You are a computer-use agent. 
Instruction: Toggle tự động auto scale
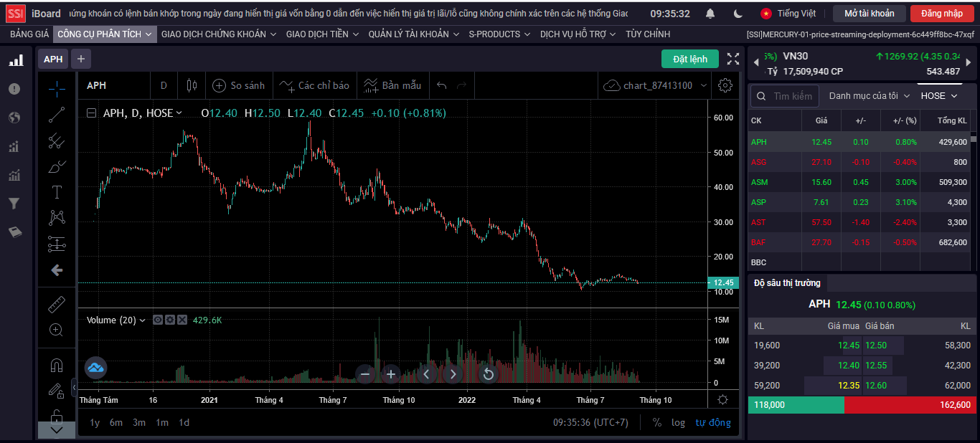(713, 422)
